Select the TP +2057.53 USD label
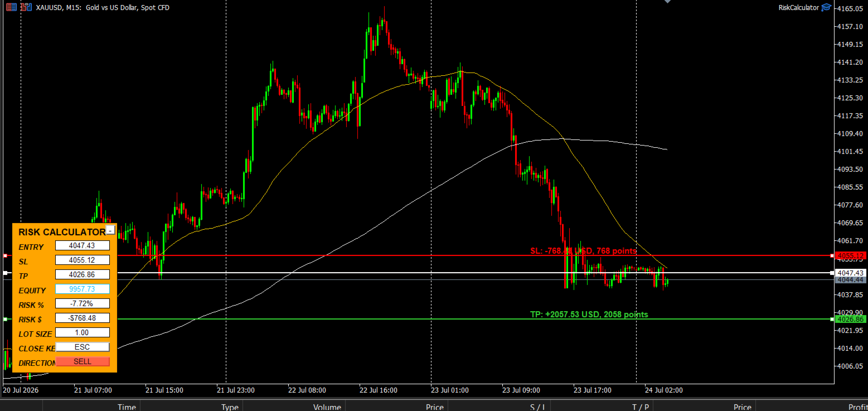The width and height of the screenshot is (868, 411). coord(589,315)
